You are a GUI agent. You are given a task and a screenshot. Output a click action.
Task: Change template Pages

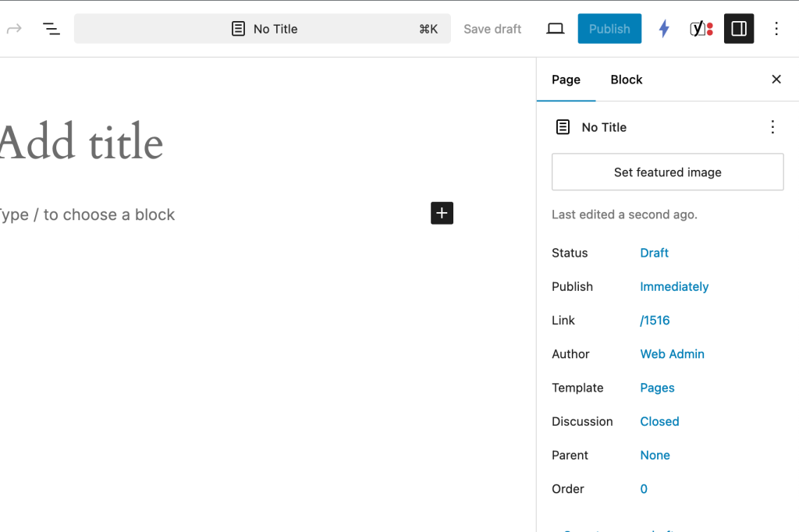657,388
